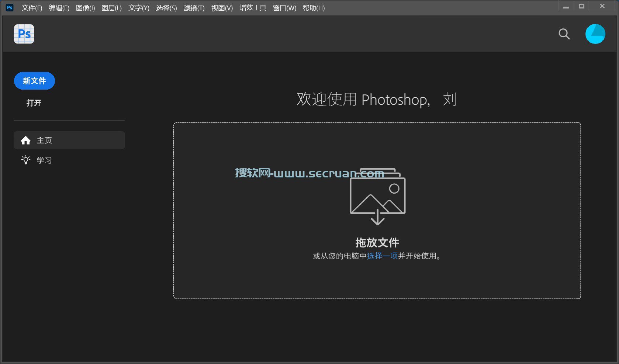Click the 打开 button
The width and height of the screenshot is (619, 364).
[34, 103]
